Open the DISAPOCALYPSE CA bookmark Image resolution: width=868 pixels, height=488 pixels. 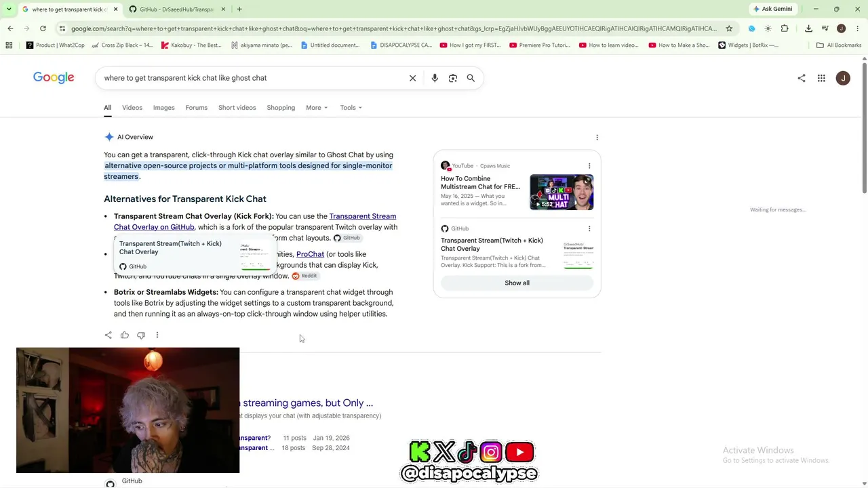tap(401, 45)
